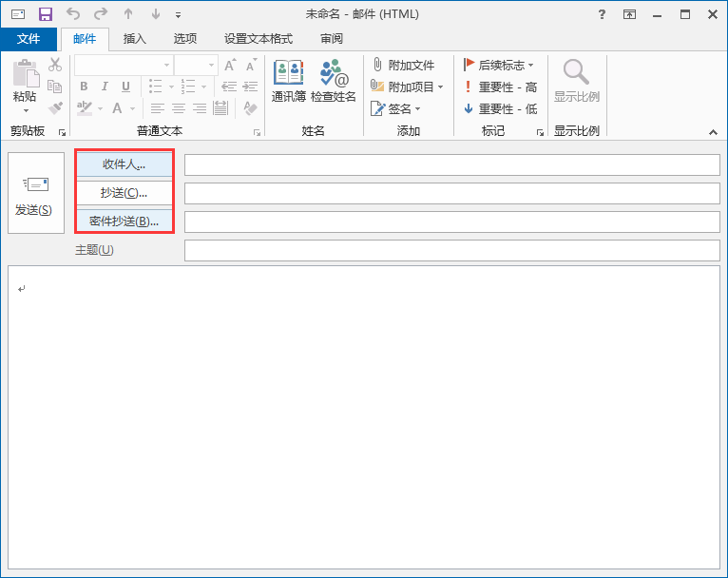Click the Bcc (密件抄送) button

(124, 222)
